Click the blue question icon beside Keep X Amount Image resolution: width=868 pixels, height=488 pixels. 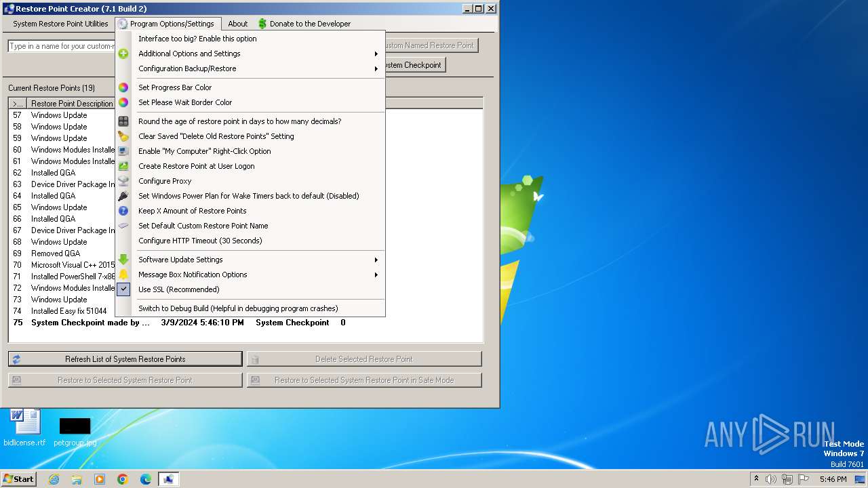click(123, 211)
